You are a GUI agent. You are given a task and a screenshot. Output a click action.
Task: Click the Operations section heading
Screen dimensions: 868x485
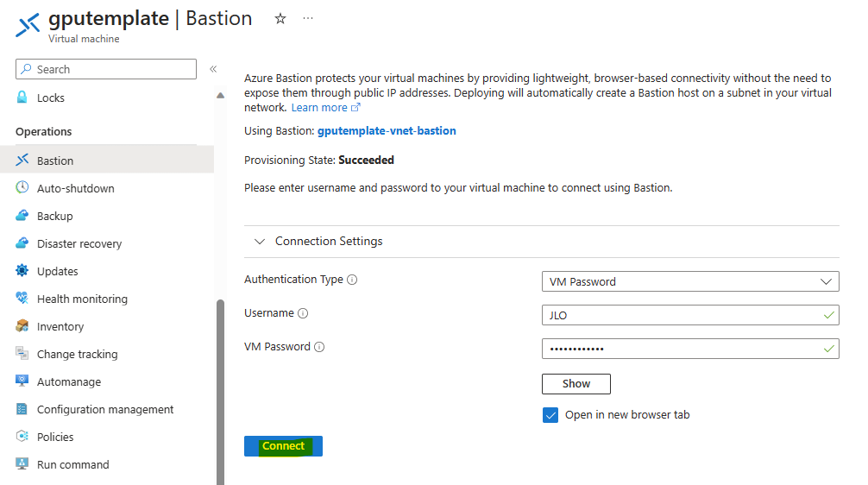click(x=44, y=132)
